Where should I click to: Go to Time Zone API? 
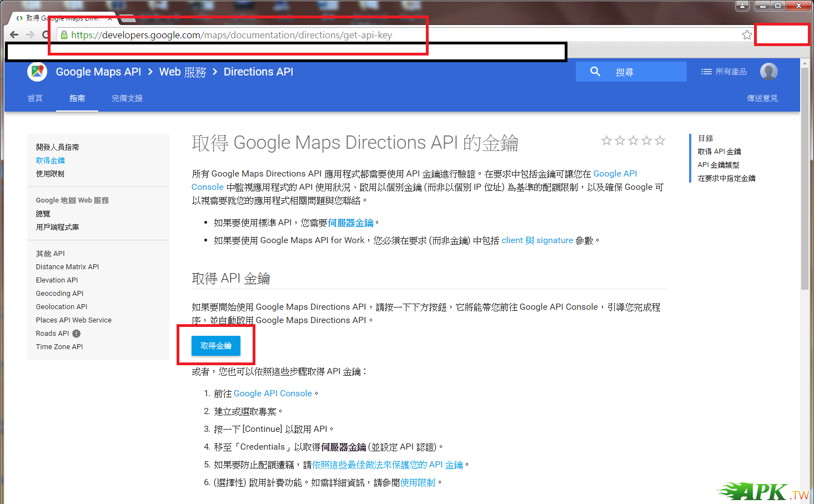pyautogui.click(x=59, y=347)
